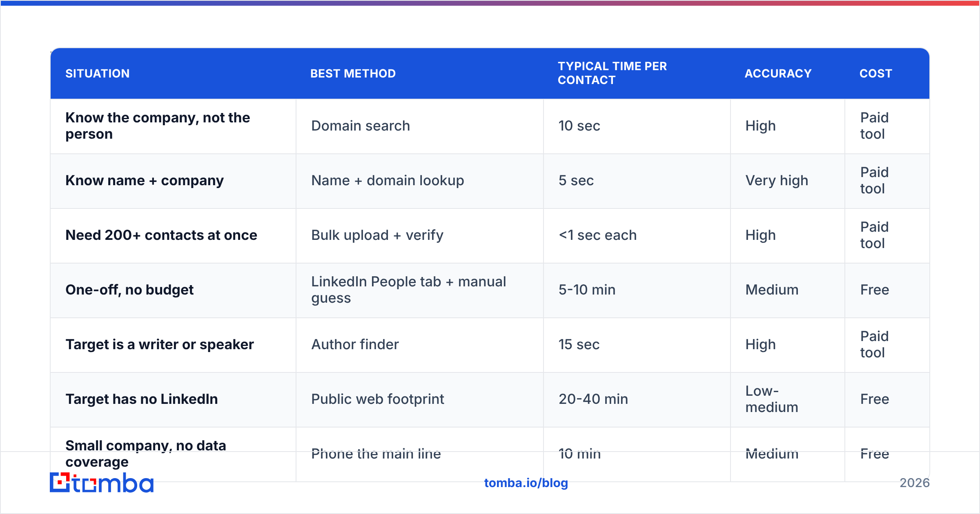The image size is (980, 514).
Task: Click 'Need 200+ contacts at once'
Action: pos(161,235)
